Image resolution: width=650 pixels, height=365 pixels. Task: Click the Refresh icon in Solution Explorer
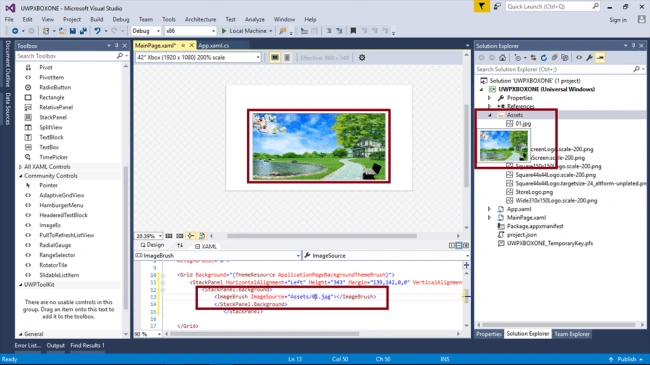point(544,58)
